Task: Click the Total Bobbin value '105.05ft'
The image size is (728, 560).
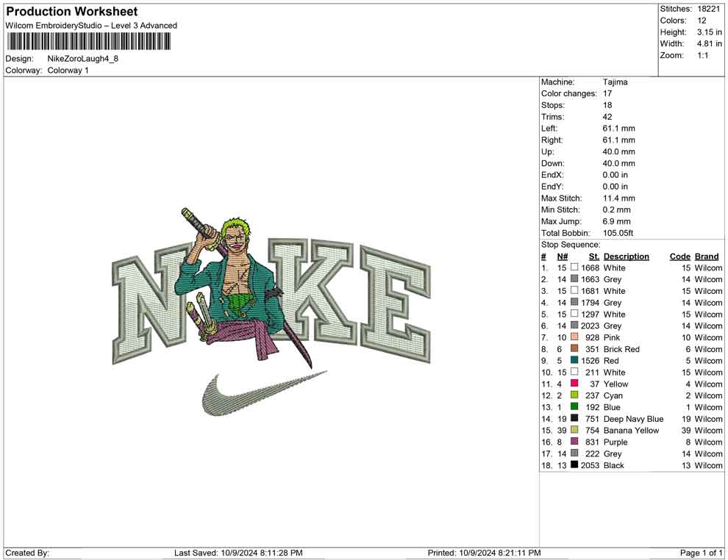Action: [618, 233]
